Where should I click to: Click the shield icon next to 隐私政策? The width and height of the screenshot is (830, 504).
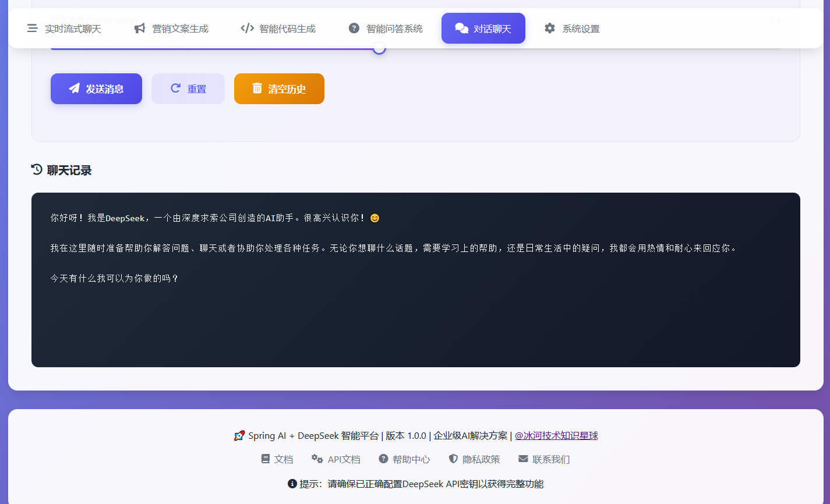(x=453, y=459)
